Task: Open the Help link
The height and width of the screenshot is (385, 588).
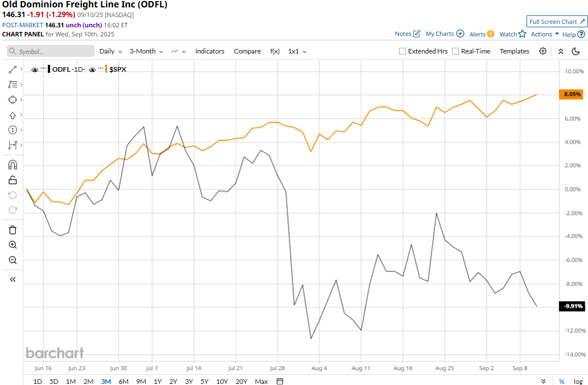Action: [573, 35]
